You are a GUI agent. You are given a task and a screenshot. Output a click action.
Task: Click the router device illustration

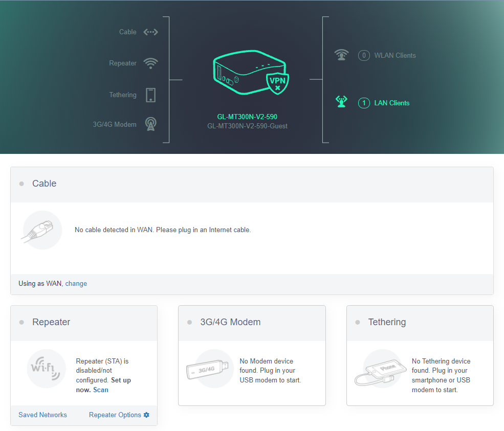245,72
